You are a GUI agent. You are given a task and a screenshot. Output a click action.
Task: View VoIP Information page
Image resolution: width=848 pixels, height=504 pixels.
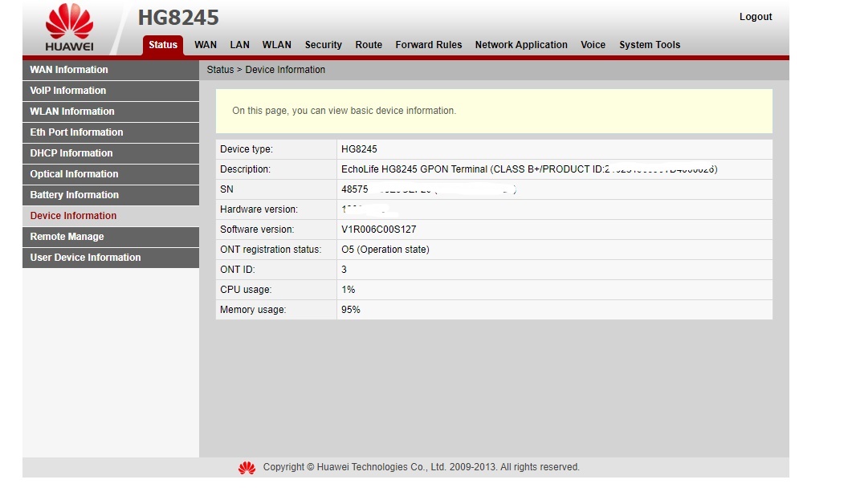68,91
